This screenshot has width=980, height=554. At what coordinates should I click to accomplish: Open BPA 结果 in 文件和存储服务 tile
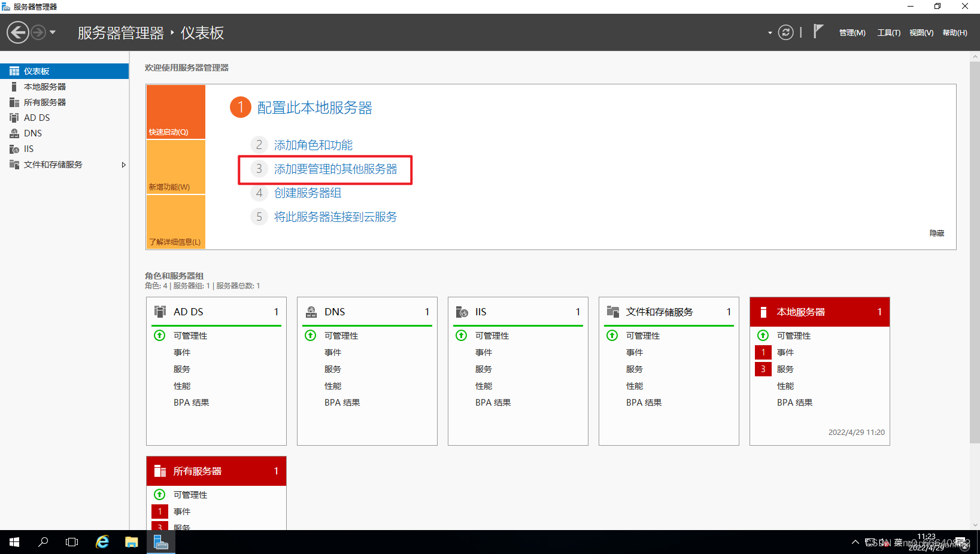click(x=644, y=403)
